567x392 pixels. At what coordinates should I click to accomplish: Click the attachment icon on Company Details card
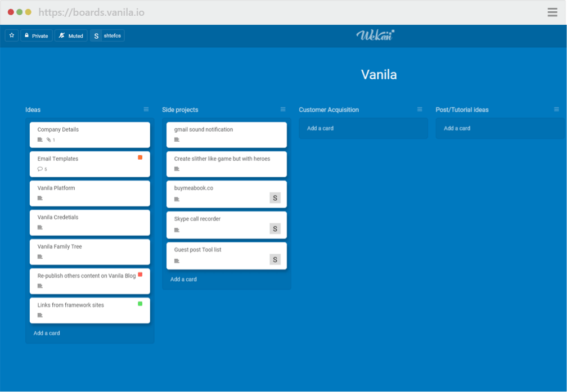tap(49, 139)
